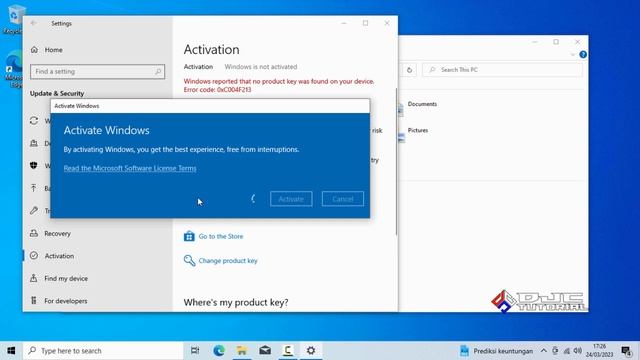Select Activation in the sidebar

point(59,256)
